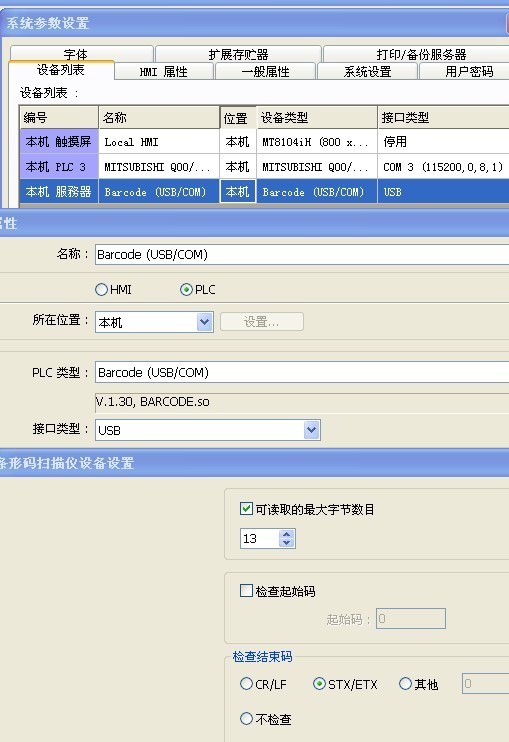509x742 pixels.
Task: Open the 一般属性 tab
Action: (265, 71)
